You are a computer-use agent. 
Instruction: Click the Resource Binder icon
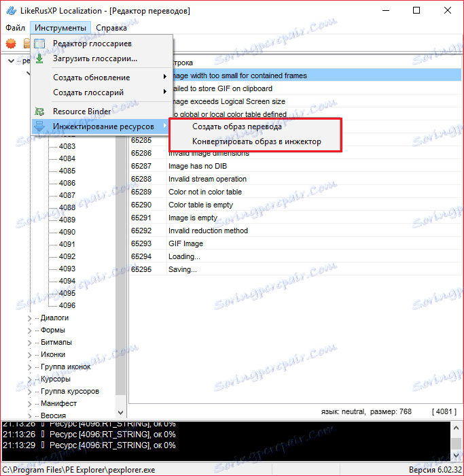tap(39, 112)
